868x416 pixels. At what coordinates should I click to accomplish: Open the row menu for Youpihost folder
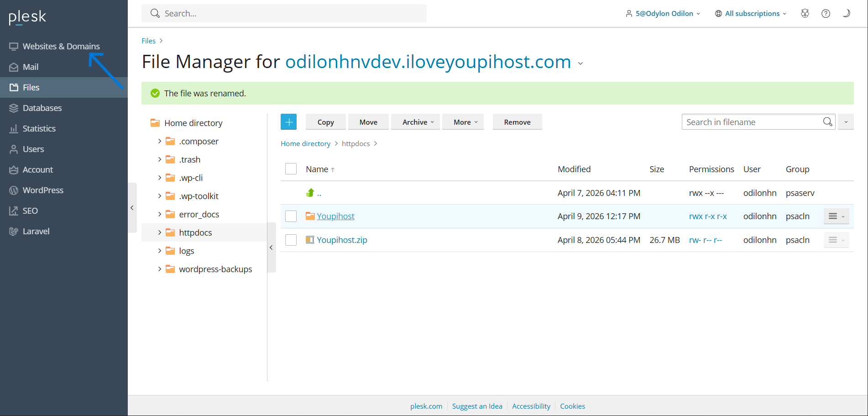point(836,216)
